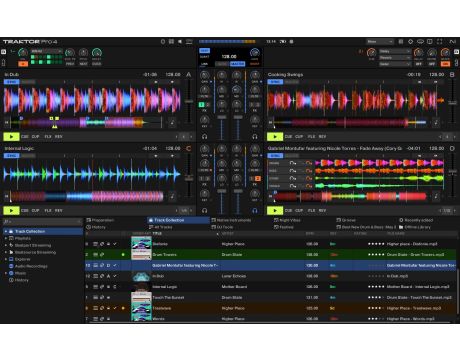Toggle fullscreen mode in the header
Image resolution: width=460 pixels, height=360 pixels.
point(440,42)
